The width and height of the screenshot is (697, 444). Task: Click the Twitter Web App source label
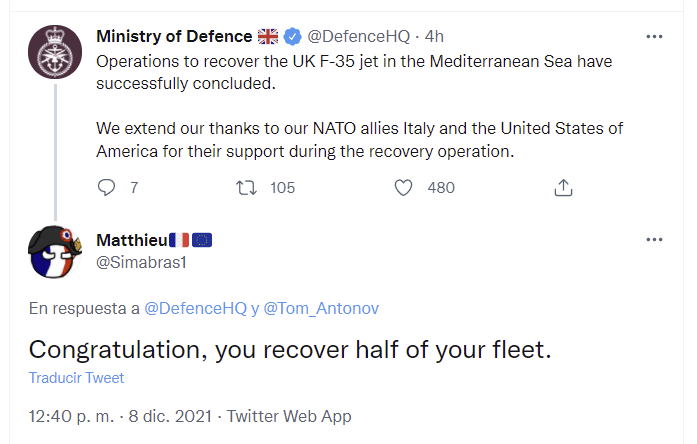coord(289,416)
